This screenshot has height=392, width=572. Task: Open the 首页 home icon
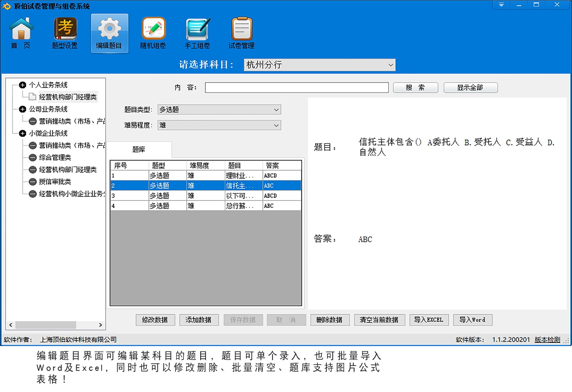[21, 29]
